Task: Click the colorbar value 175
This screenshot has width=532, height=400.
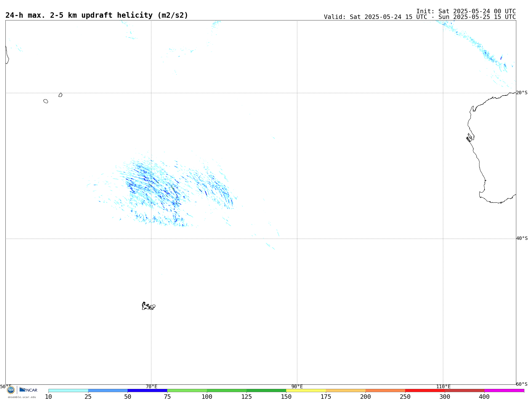Action: (326, 397)
